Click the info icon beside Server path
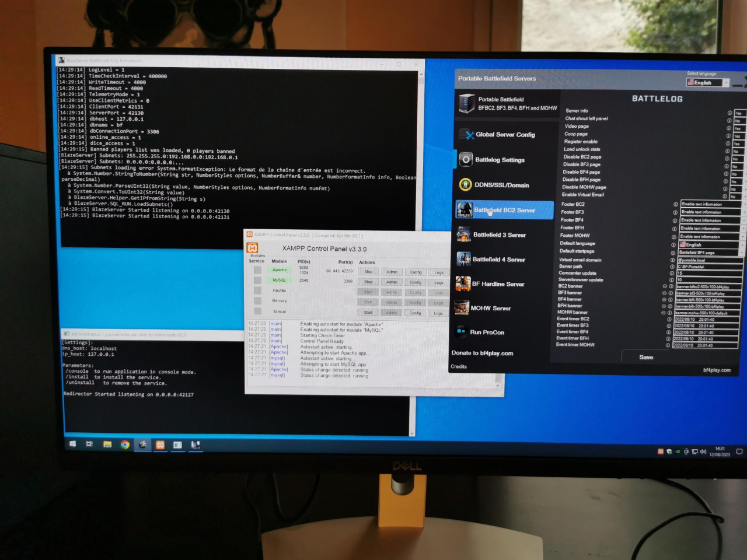This screenshot has width=747, height=560. 672,267
